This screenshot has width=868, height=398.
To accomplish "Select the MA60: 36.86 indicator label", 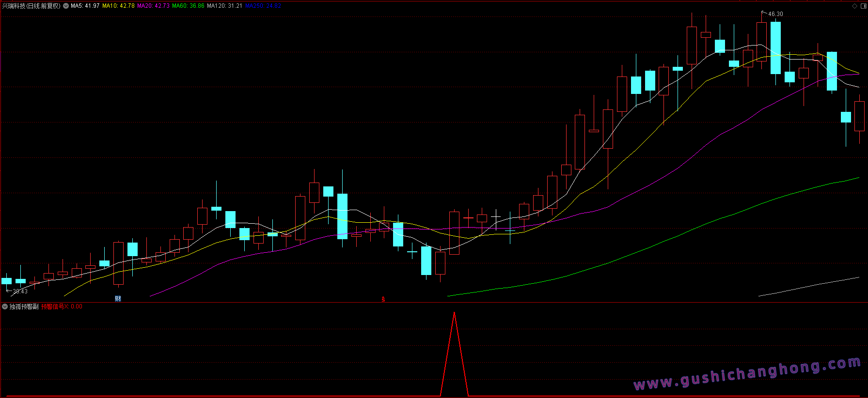I will coord(188,6).
